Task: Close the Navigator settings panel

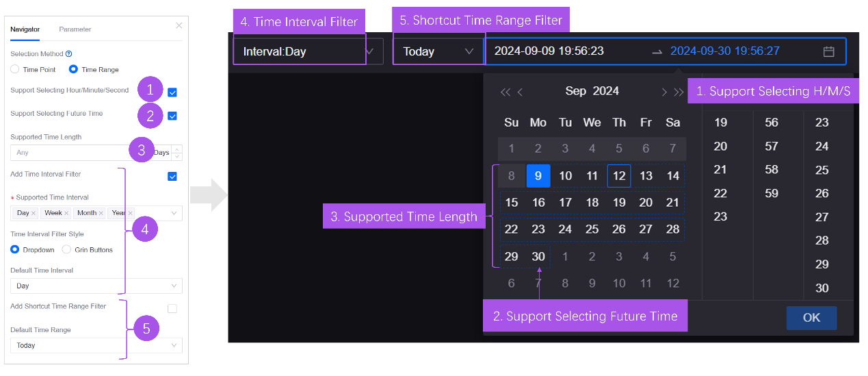Action: pos(179,25)
